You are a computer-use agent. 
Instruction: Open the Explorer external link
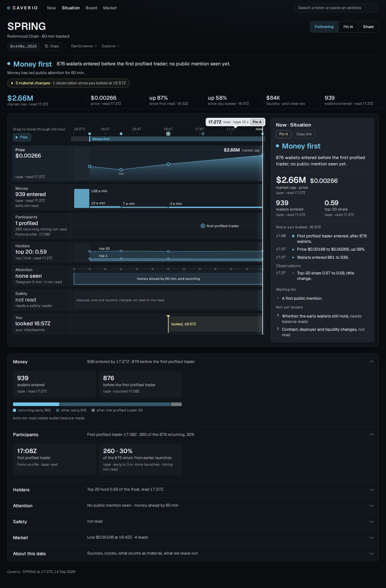(111, 46)
